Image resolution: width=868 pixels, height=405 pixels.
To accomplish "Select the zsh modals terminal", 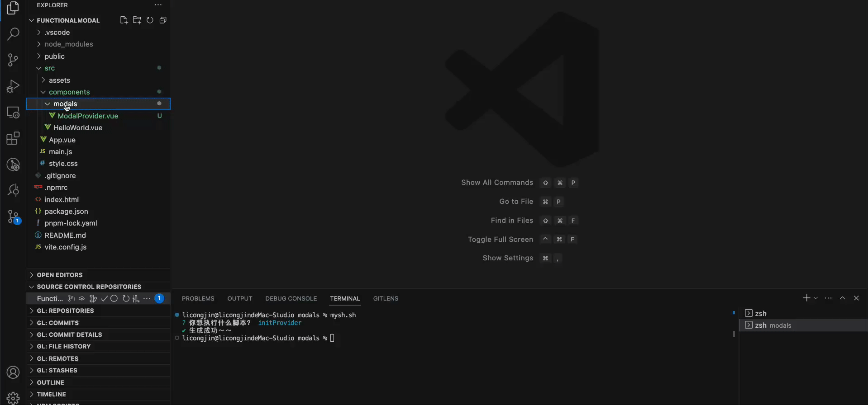I will click(x=803, y=325).
